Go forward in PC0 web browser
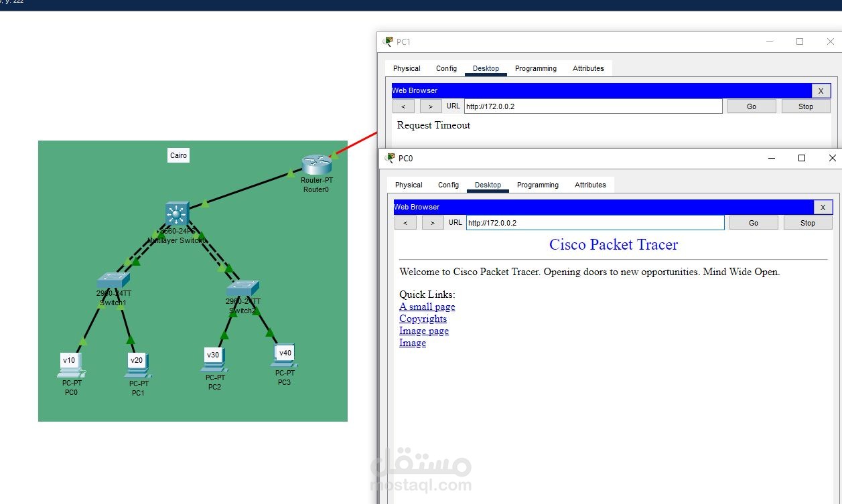842x504 pixels. (433, 223)
